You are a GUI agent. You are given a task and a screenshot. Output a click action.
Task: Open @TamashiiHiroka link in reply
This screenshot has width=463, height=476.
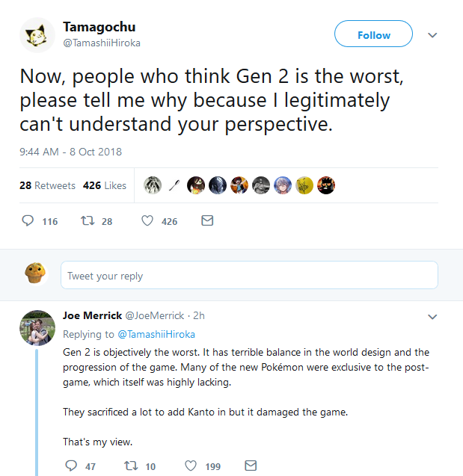point(156,334)
